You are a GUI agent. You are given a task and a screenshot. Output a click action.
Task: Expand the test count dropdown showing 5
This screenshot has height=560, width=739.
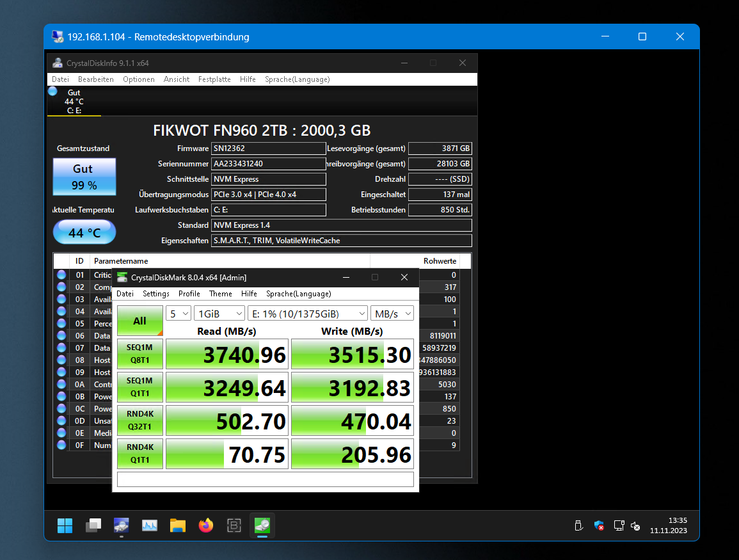click(x=178, y=314)
